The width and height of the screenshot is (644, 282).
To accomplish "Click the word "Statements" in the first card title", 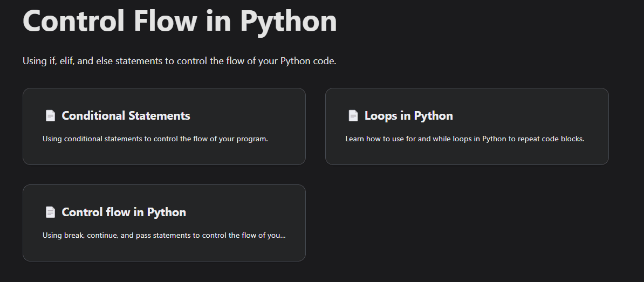I will point(159,115).
